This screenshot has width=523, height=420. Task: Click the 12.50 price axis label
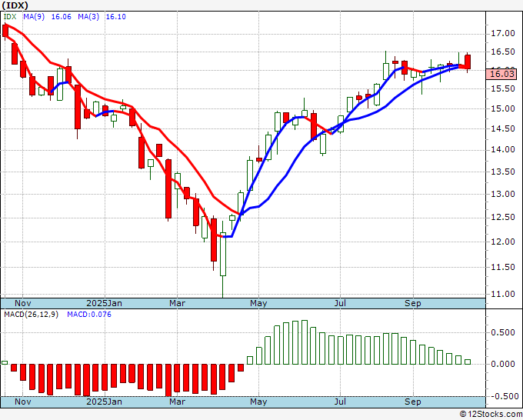tap(503, 218)
